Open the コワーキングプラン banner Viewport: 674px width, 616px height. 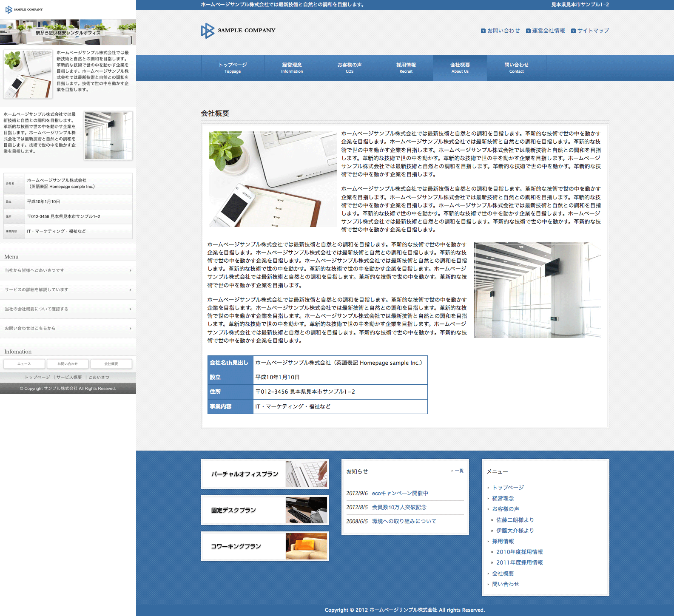[x=264, y=546]
